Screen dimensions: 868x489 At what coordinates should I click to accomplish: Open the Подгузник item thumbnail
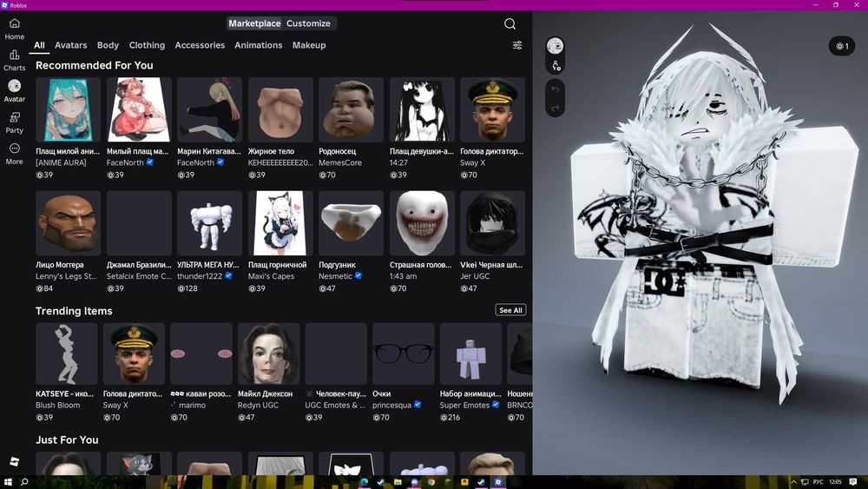pyautogui.click(x=351, y=223)
